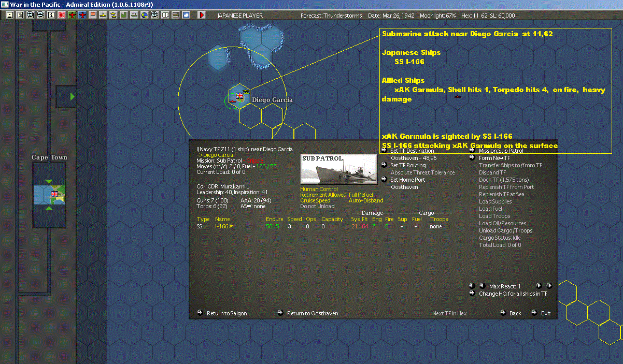The height and width of the screenshot is (364, 623).
Task: Click the Cape Town label
Action: click(x=49, y=157)
